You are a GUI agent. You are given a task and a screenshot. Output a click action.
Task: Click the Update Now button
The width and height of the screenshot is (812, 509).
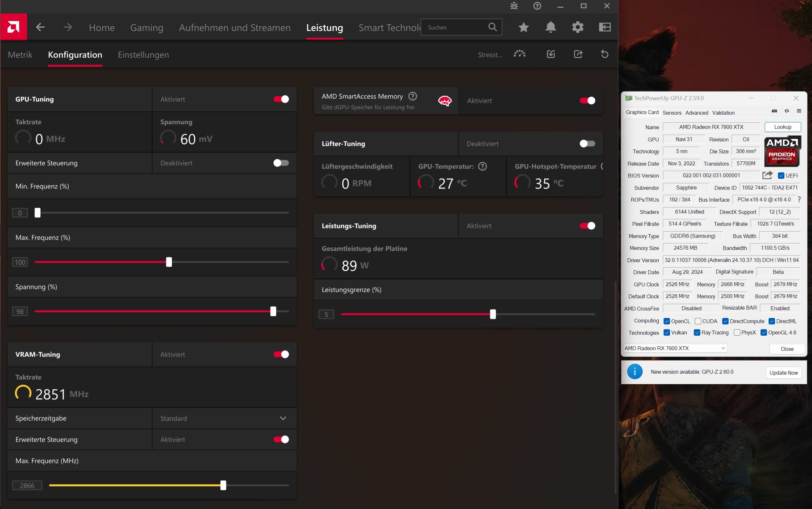[783, 373]
